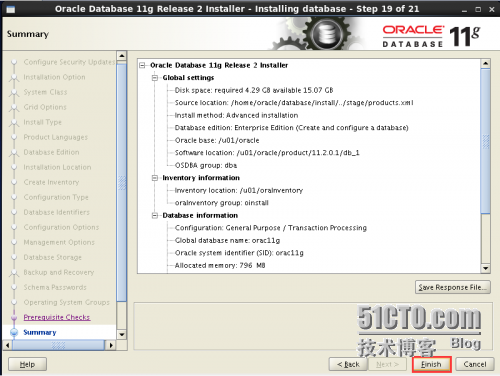Click the Summary step bullet icon

(14, 332)
